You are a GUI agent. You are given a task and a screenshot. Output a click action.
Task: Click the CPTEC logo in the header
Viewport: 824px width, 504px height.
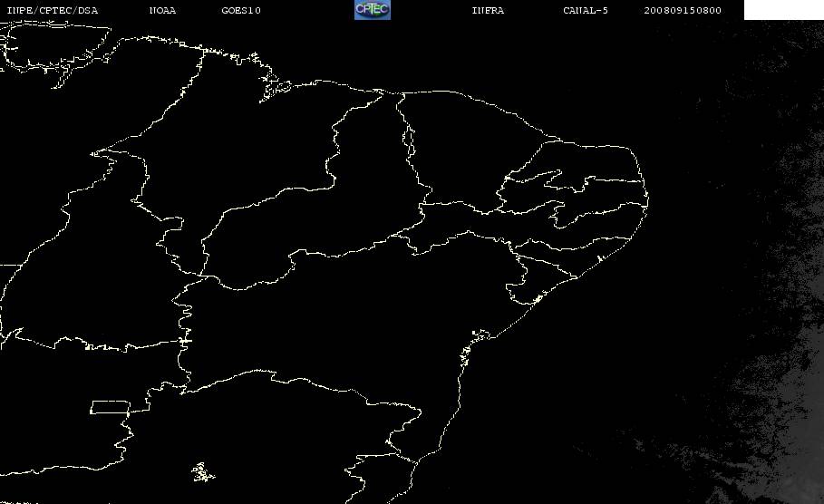[372, 9]
